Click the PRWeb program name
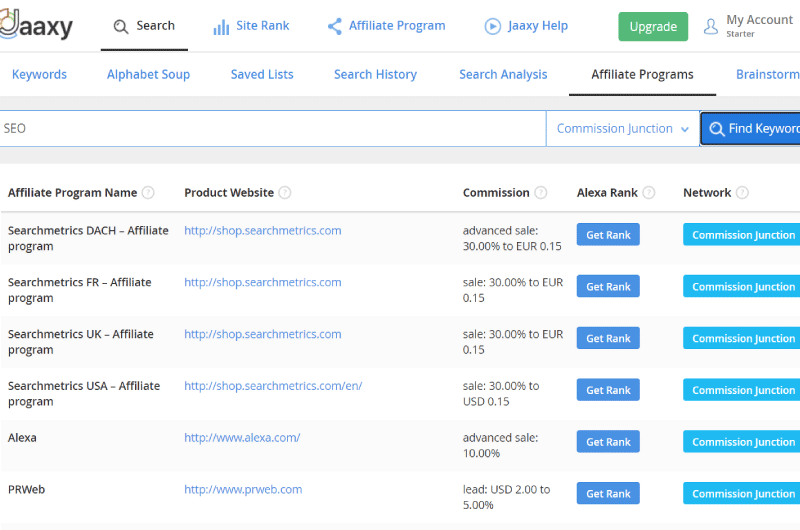Image resolution: width=800 pixels, height=530 pixels. [x=27, y=489]
